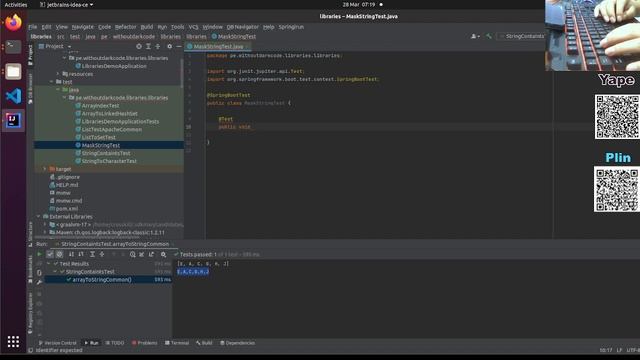640x360 pixels.
Task: Click import tests icon in Run toolbar
Action: click(142, 254)
